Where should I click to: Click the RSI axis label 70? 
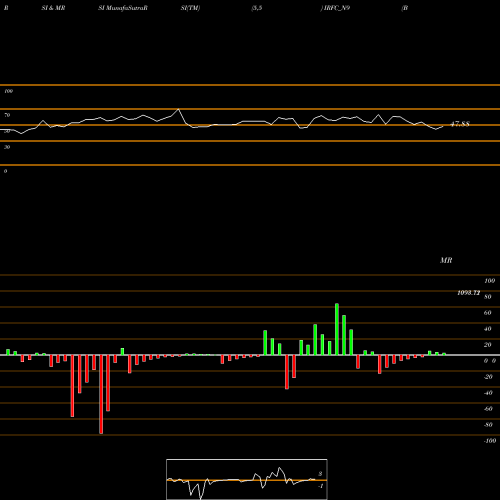pyautogui.click(x=7, y=115)
